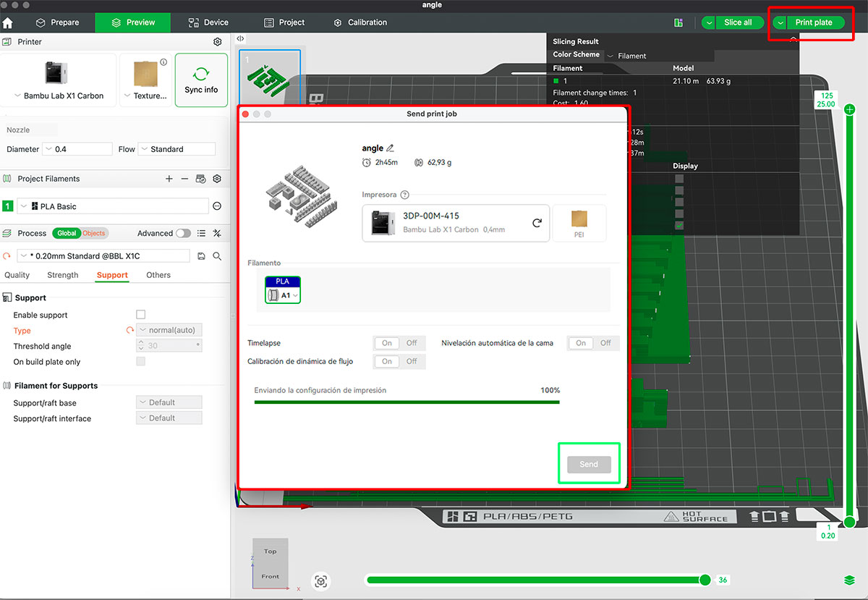Viewport: 868px width, 600px height.
Task: Click Impresora help question icon
Action: pyautogui.click(x=405, y=195)
